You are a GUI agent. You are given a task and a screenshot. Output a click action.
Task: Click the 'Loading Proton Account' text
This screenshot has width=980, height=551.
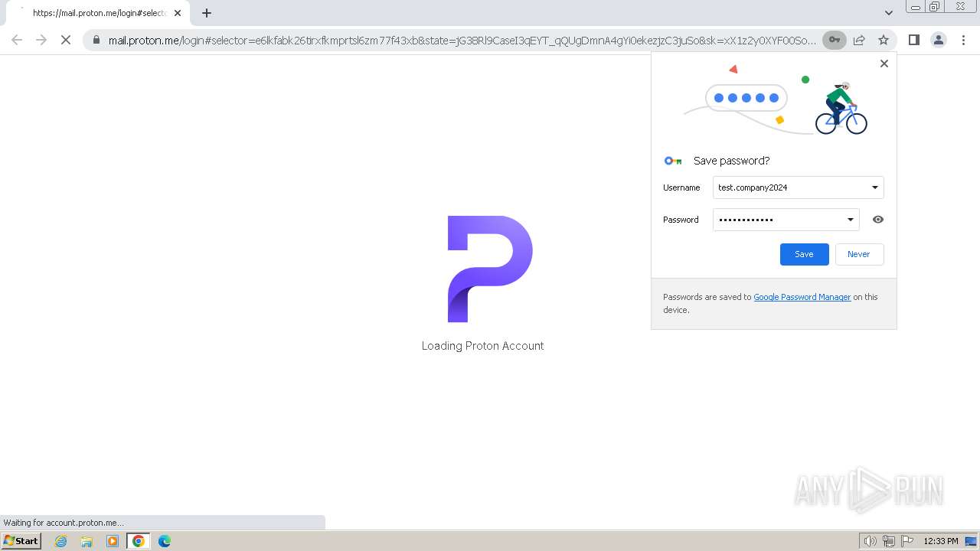coord(482,346)
